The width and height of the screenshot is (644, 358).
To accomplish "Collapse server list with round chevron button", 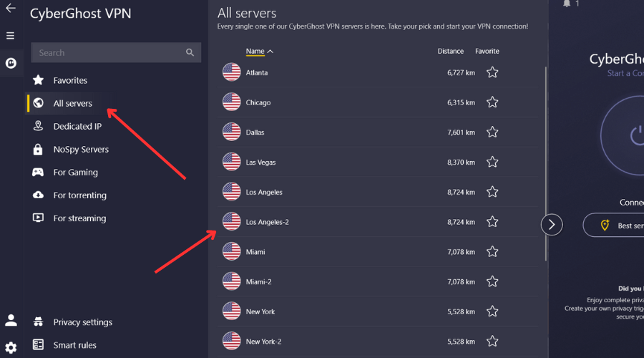I will (x=552, y=225).
